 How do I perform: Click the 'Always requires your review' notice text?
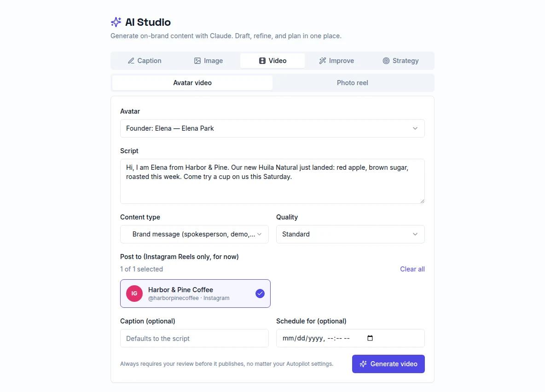point(226,364)
